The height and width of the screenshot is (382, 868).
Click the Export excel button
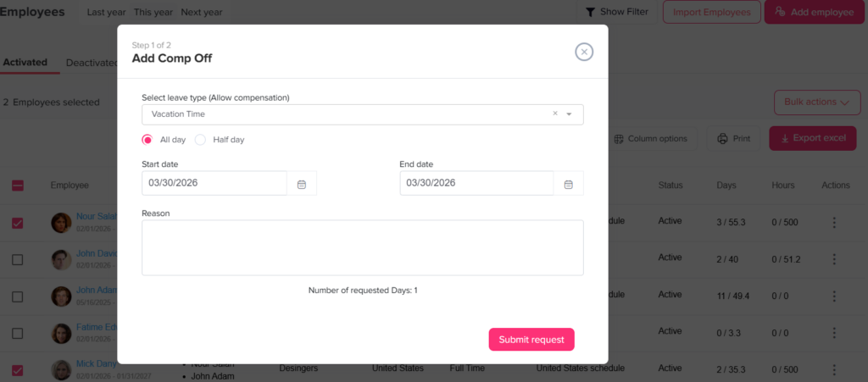pos(812,139)
